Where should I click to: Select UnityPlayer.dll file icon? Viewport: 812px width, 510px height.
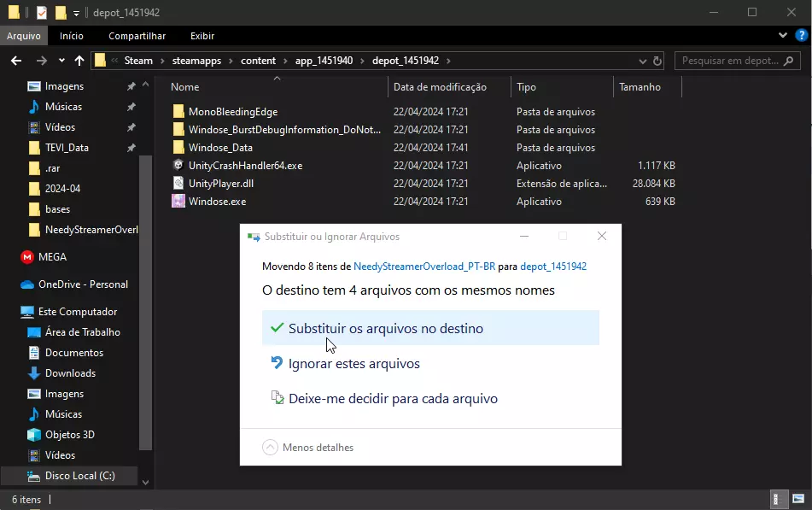178,184
